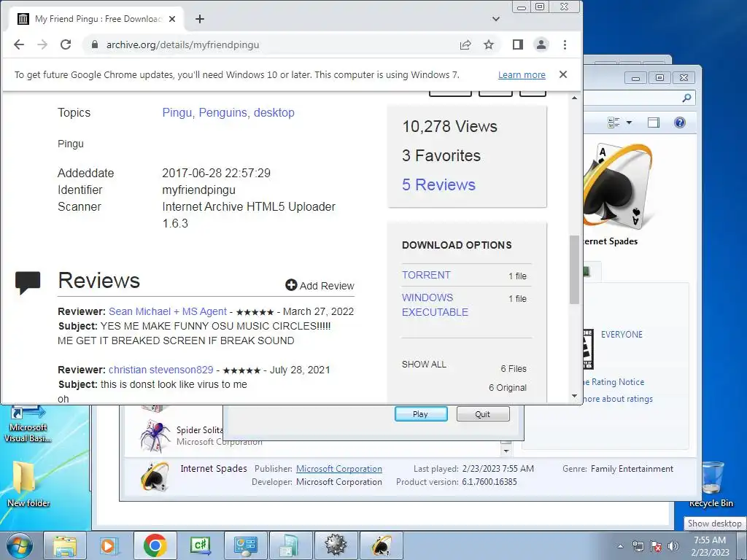Toggle the preview pane in Games Explorer
This screenshot has width=747, height=560.
click(654, 122)
